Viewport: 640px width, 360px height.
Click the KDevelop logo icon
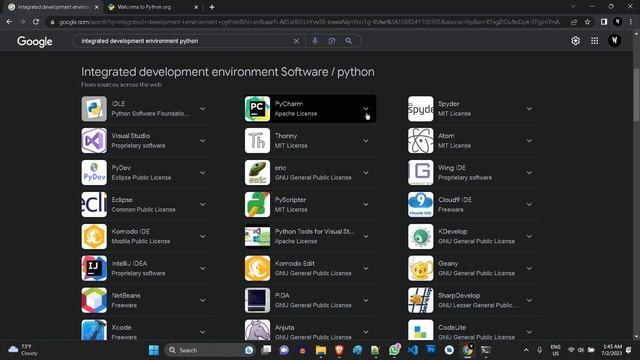point(420,236)
